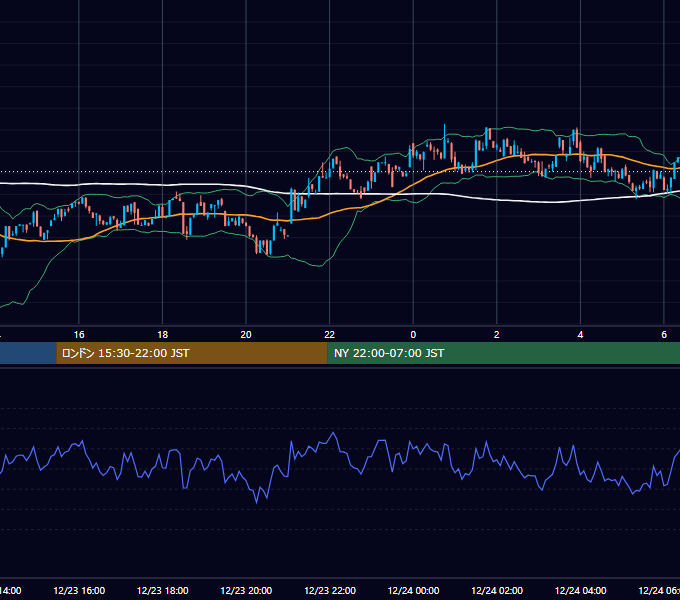Viewport: 680px width, 600px height.
Task: Click the NY 22:00-07:00 JST session bar
Action: (x=503, y=353)
